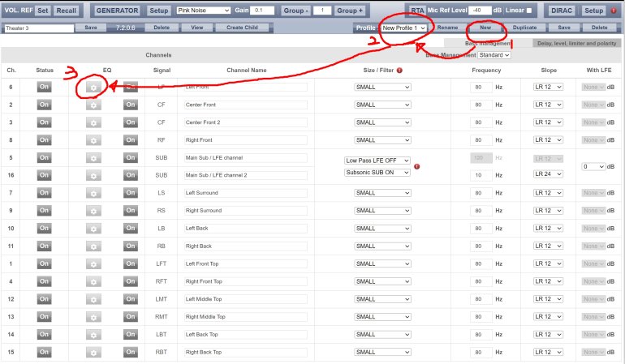Open Low Pass LFE OFF dropdown
Image resolution: width=625 pixels, height=364 pixels.
point(377,161)
